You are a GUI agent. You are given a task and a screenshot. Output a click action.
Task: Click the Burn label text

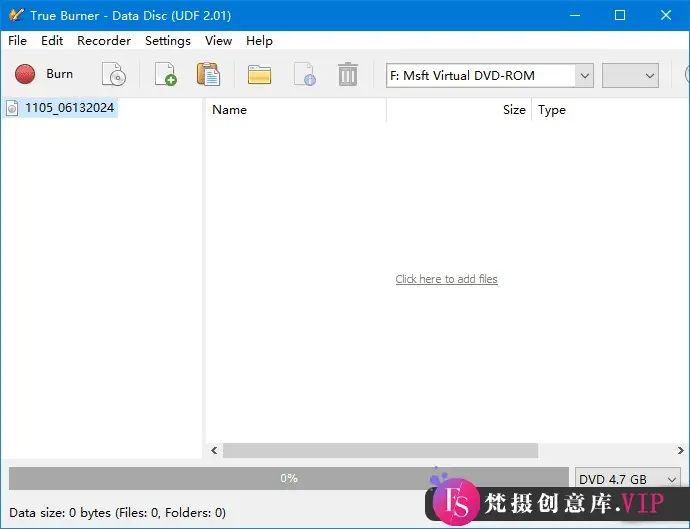click(x=59, y=74)
